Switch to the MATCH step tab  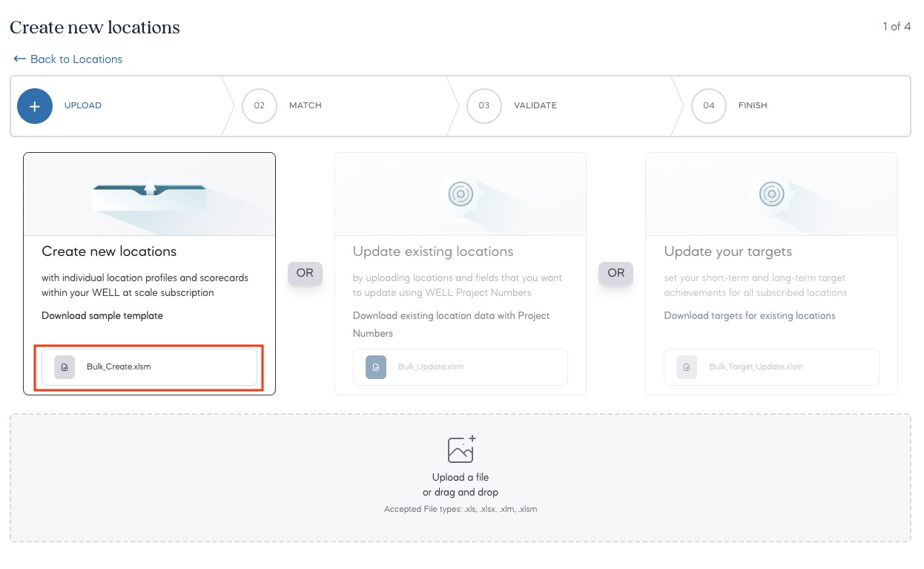[x=305, y=106]
